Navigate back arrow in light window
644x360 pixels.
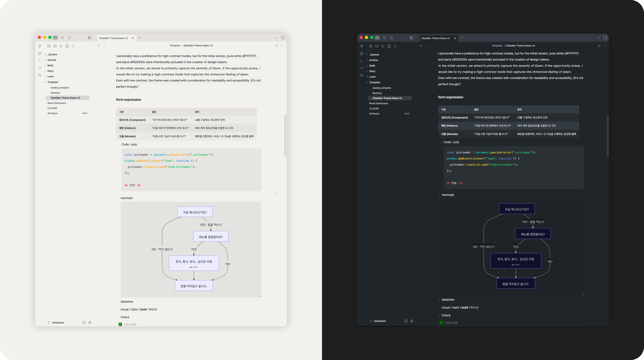click(x=99, y=46)
